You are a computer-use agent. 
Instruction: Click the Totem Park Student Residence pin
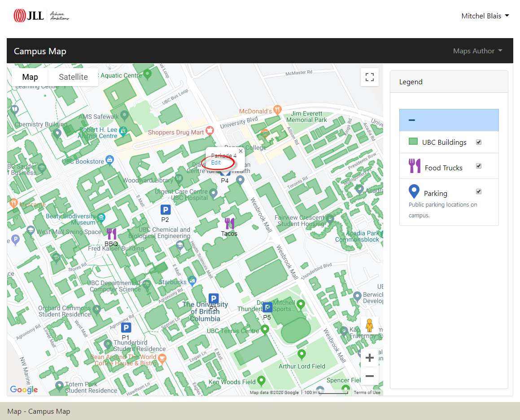point(59,386)
